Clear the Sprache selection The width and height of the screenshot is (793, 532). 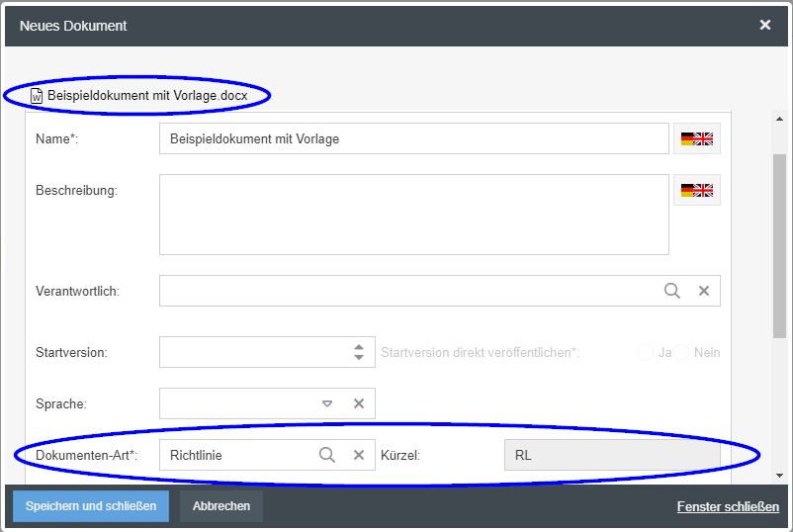pos(359,403)
